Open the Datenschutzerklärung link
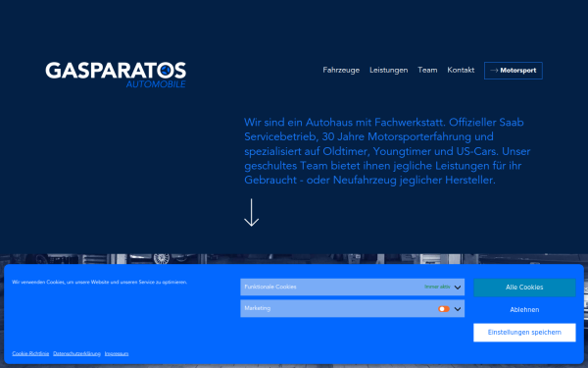 click(76, 353)
